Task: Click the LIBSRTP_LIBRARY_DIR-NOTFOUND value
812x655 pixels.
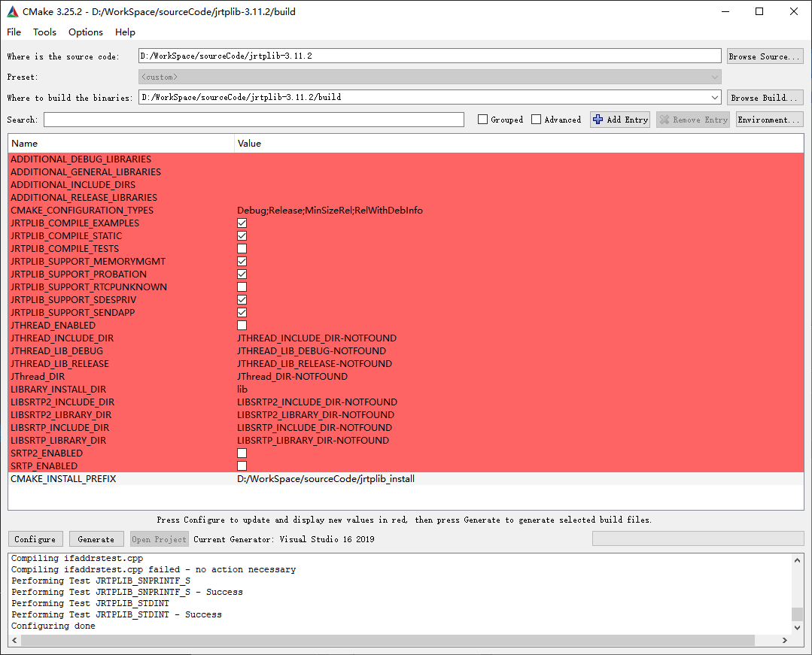Action: 313,440
